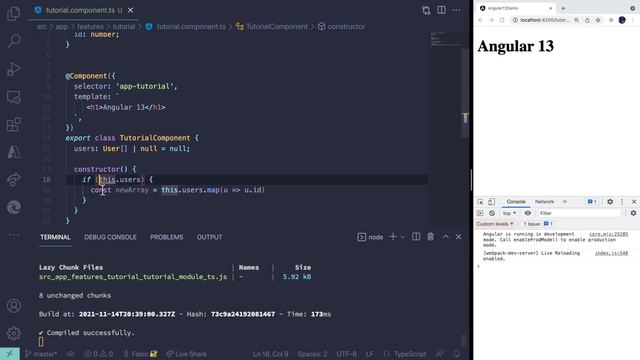Screen dimensions: 640x360
Task: Open the Manage gear in activity bar
Action: tap(14, 333)
